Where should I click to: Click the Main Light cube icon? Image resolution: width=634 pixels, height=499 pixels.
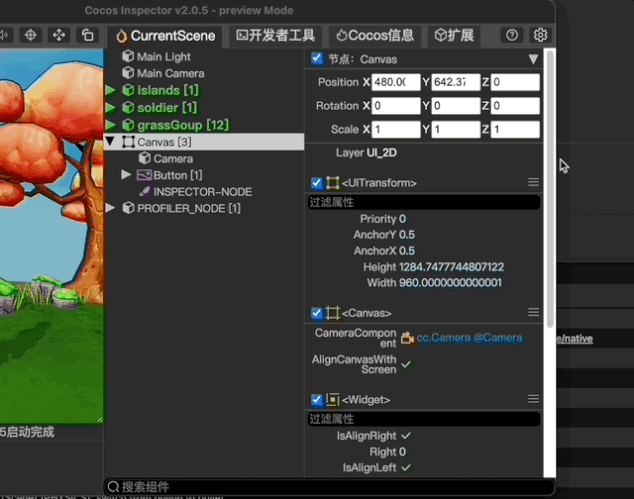[x=128, y=56]
